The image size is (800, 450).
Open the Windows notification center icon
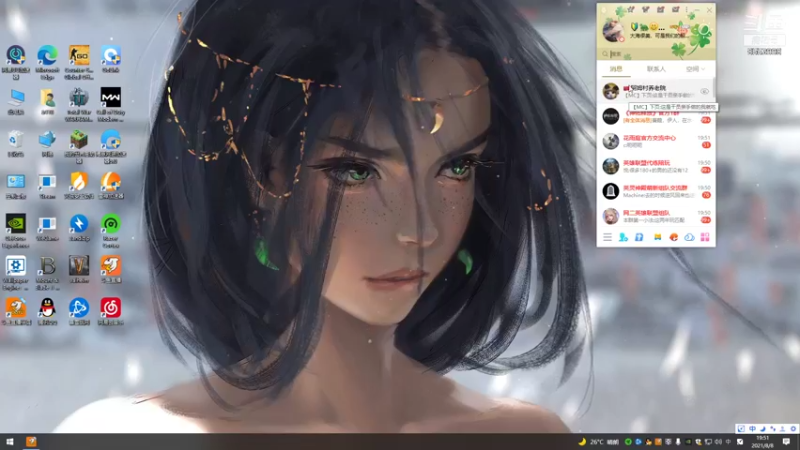(786, 442)
